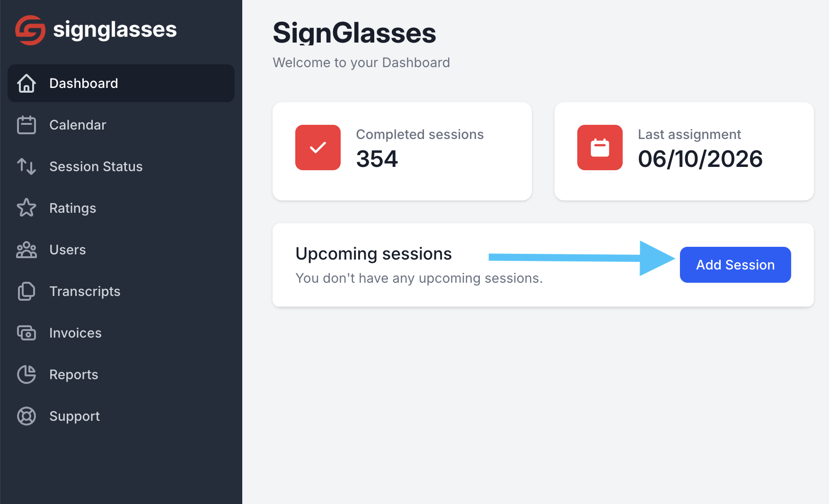Click the Transcripts documents icon
Viewport: 829px width, 504px height.
[x=26, y=291]
